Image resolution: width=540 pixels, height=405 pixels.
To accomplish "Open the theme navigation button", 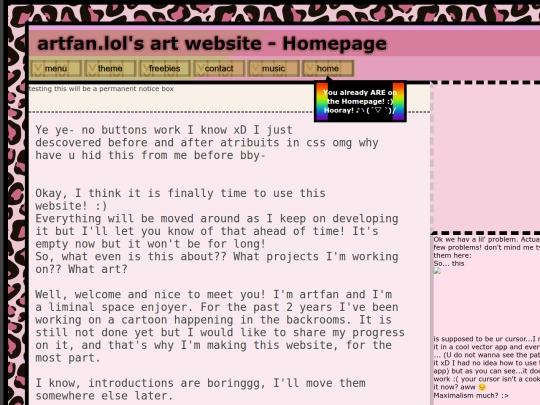I will [x=110, y=68].
